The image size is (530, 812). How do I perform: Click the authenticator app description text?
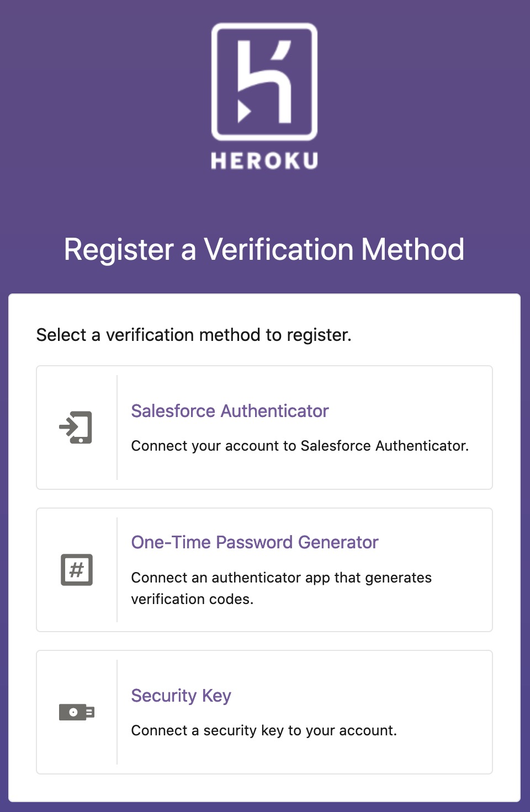[282, 587]
